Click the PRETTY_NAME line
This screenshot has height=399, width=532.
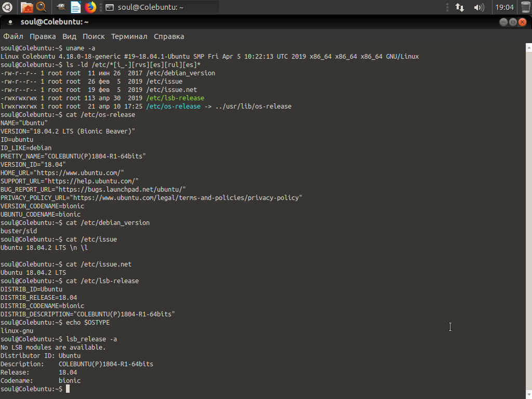pyautogui.click(x=73, y=156)
